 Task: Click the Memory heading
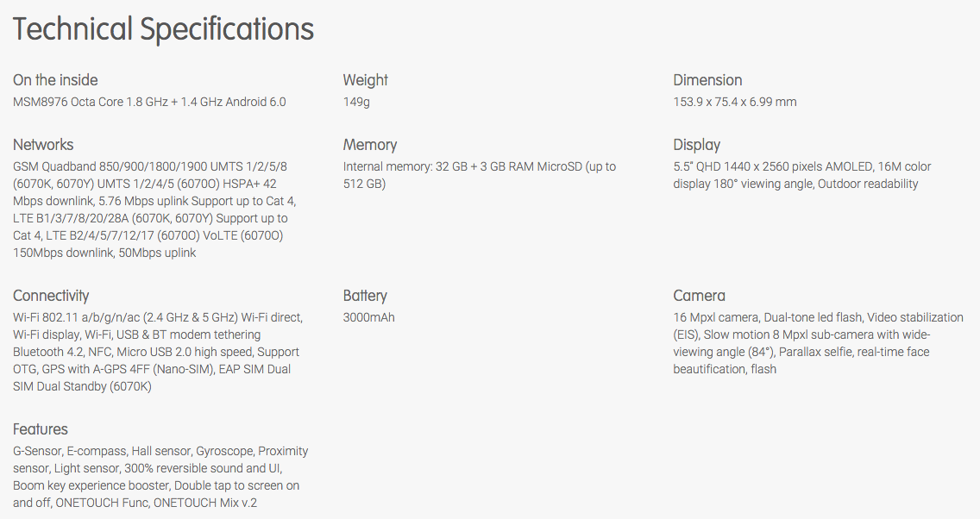coord(370,145)
